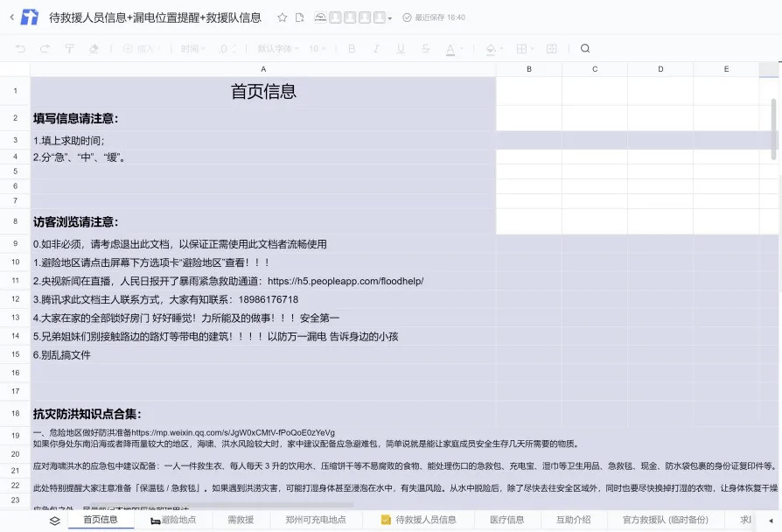Click the 6.别乱搞文件 cell
This screenshot has height=532, width=782.
[x=263, y=355]
